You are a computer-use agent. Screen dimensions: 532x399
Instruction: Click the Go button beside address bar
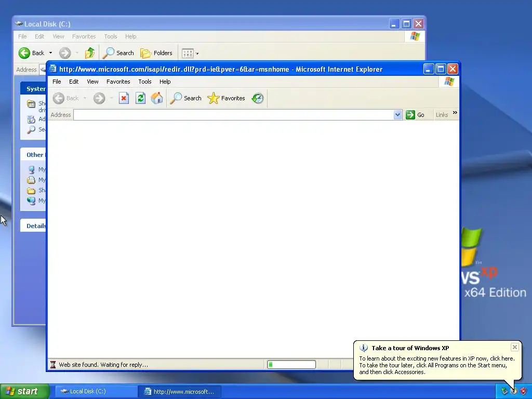coord(415,115)
